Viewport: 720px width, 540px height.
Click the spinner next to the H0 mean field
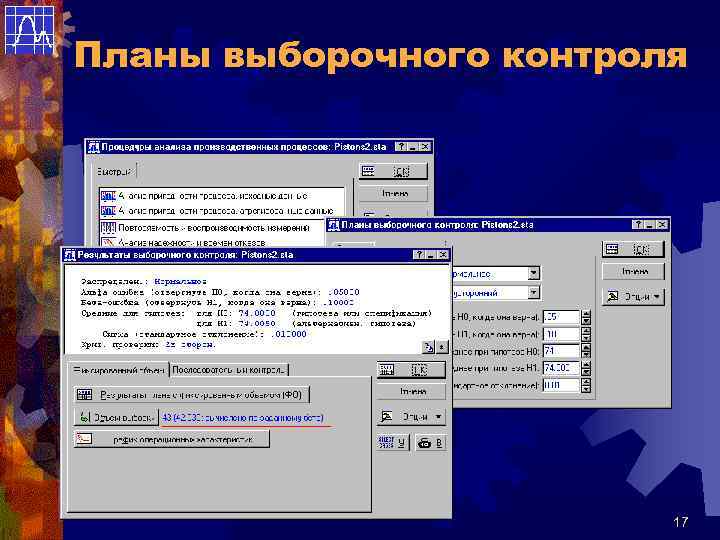click(x=586, y=351)
